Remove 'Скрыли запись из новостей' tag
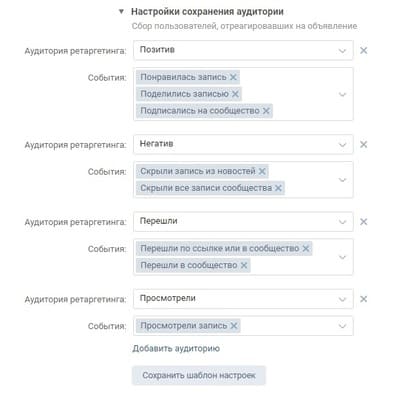This screenshot has width=400, height=397. pos(262,171)
